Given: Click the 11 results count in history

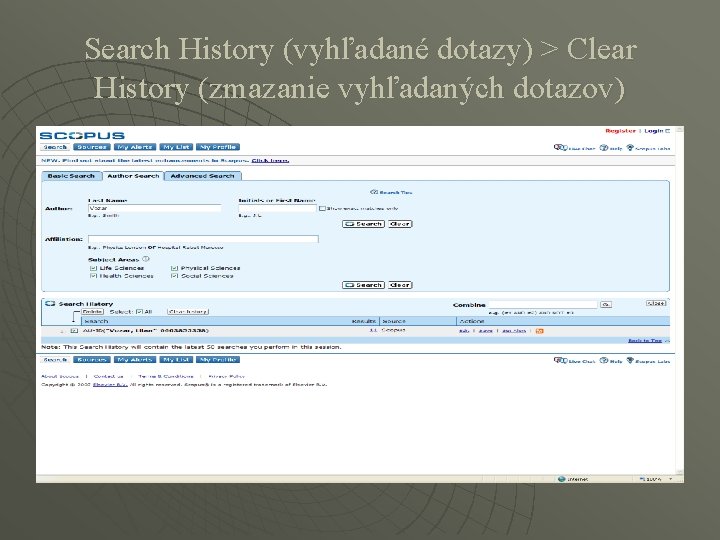Looking at the screenshot, I should pos(373,330).
